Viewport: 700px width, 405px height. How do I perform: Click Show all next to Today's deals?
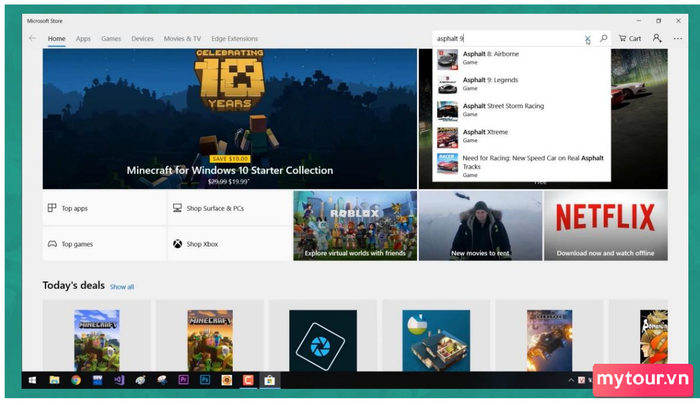[x=122, y=287]
